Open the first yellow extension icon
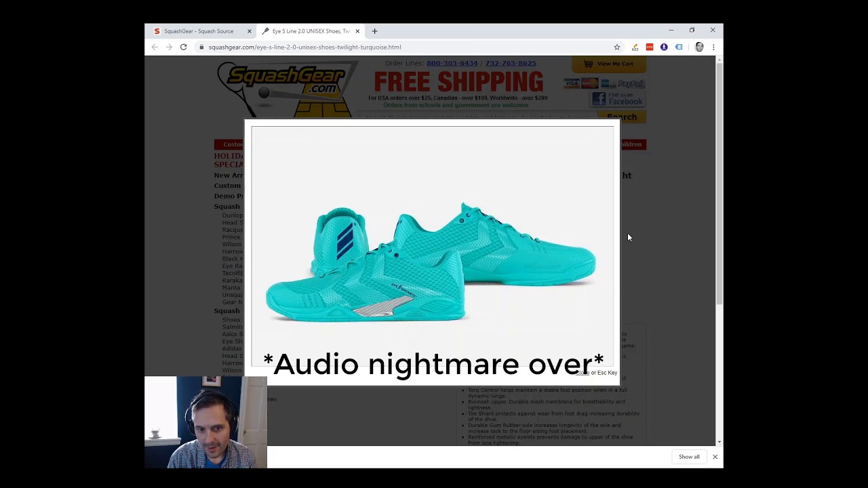The image size is (868, 488). (x=635, y=47)
